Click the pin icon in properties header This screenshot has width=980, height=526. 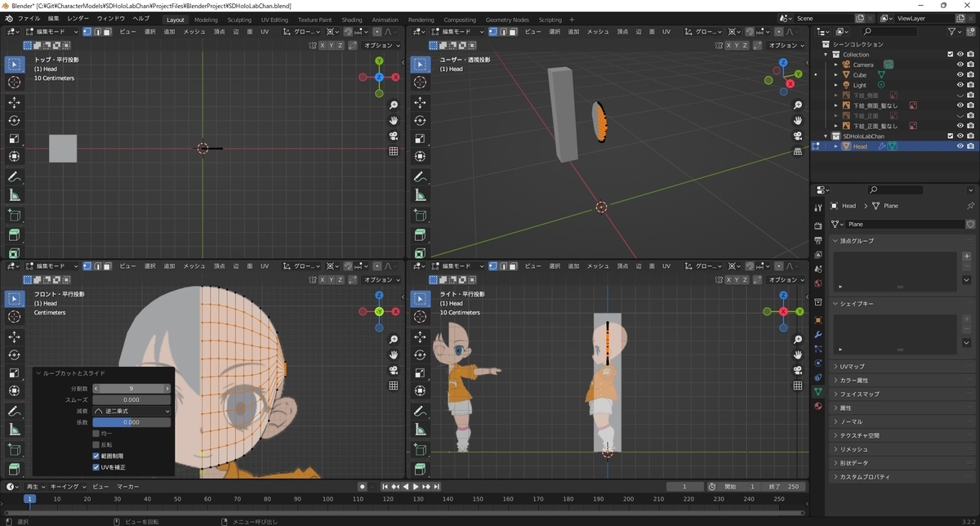click(x=970, y=206)
